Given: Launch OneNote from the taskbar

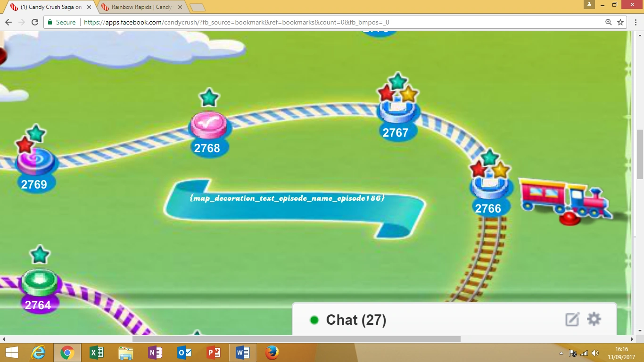Looking at the screenshot, I should 155,353.
